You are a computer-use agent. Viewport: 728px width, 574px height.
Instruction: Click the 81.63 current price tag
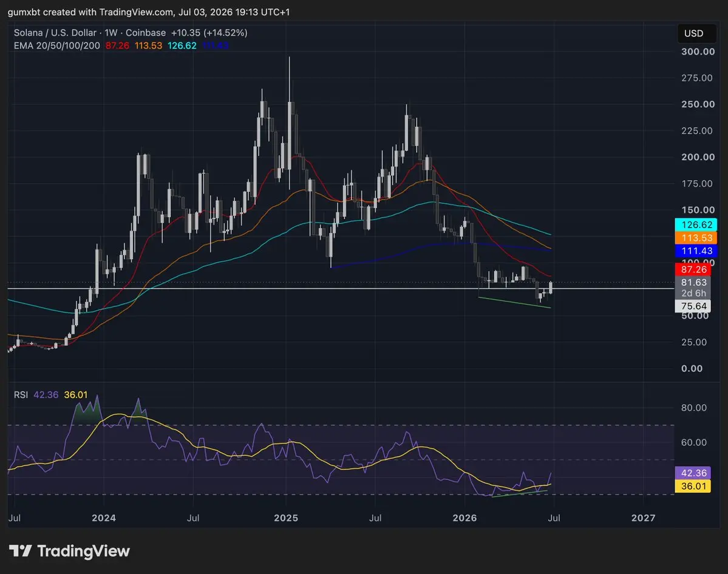tap(693, 282)
